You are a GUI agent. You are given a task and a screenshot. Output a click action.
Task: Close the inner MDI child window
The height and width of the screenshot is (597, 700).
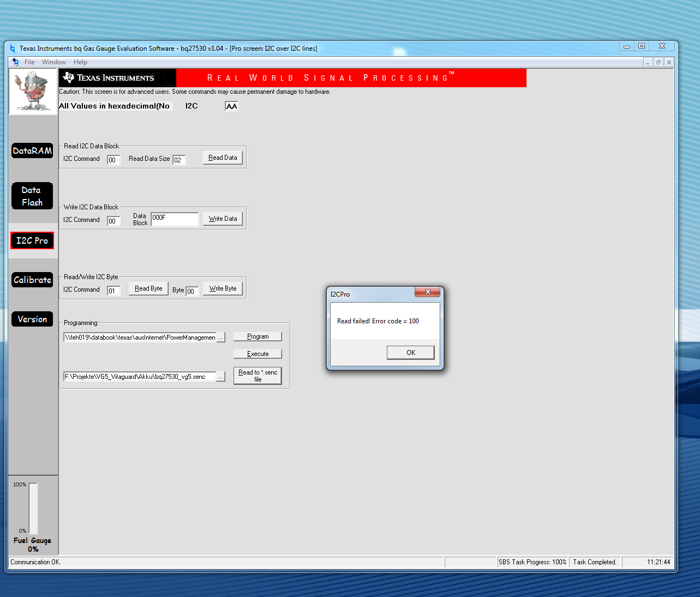click(x=669, y=62)
